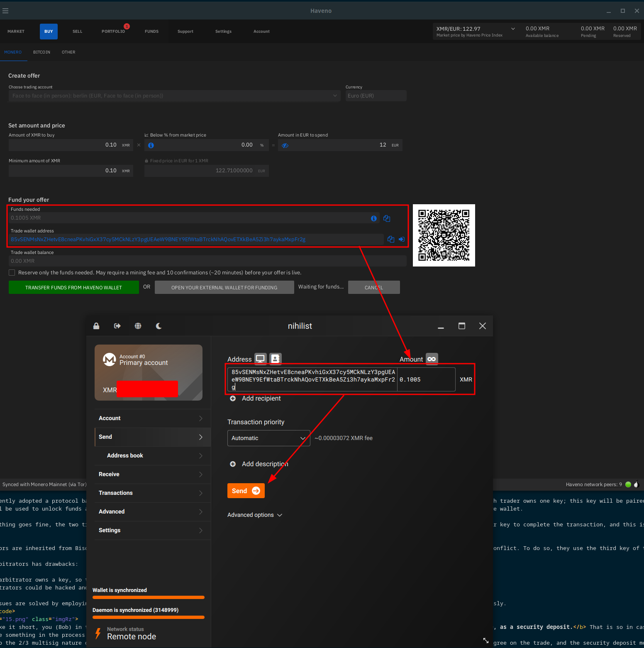Click the resolve address monitor icon

(261, 359)
